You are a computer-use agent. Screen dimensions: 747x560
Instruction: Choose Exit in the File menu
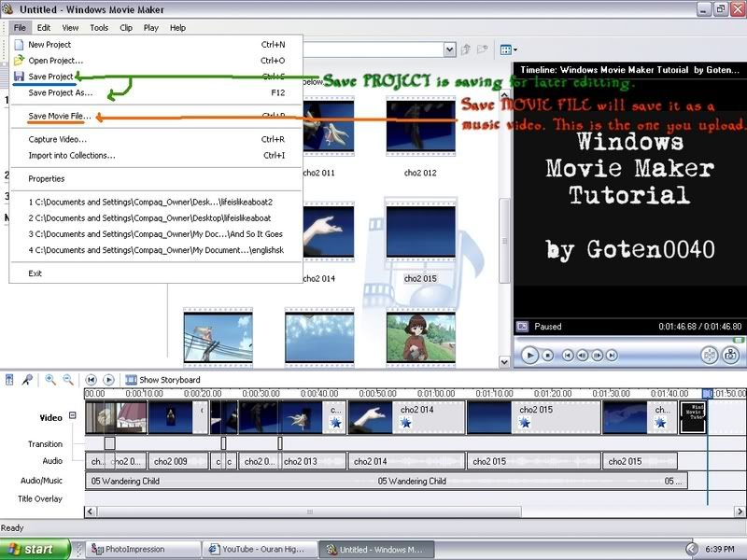point(156,273)
